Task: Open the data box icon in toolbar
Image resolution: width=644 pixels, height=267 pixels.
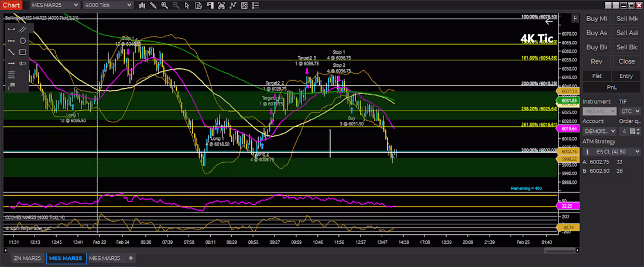Action: (x=198, y=5)
